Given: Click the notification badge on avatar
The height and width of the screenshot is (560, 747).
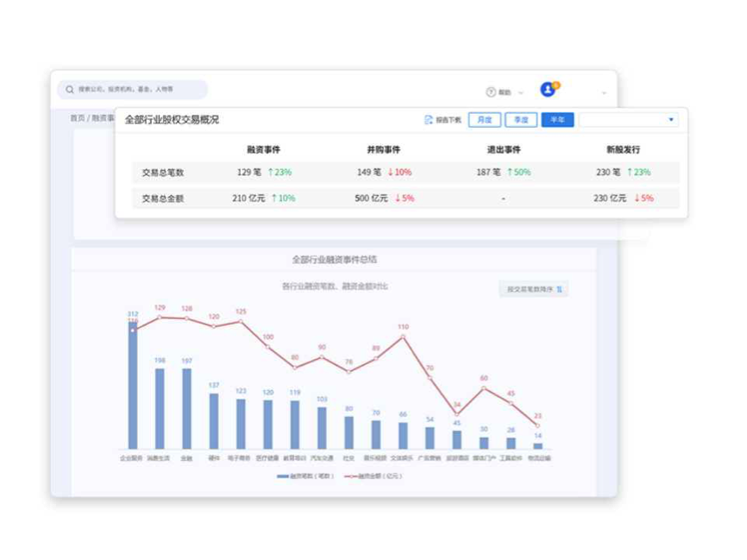Looking at the screenshot, I should click(x=556, y=85).
